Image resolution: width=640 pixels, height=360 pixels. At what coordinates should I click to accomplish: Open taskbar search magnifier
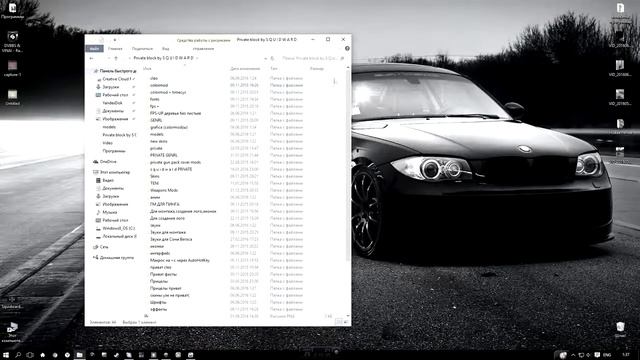tap(18, 355)
